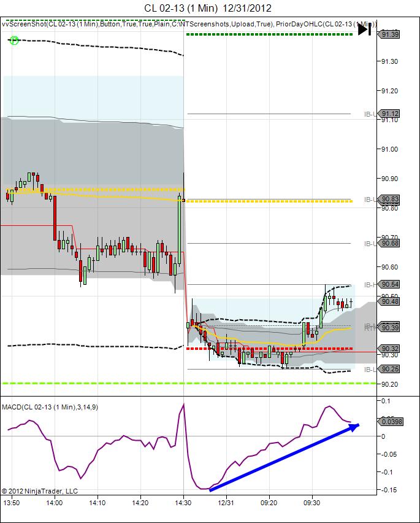
Task: Click the IB-L level label
Action: point(370,370)
